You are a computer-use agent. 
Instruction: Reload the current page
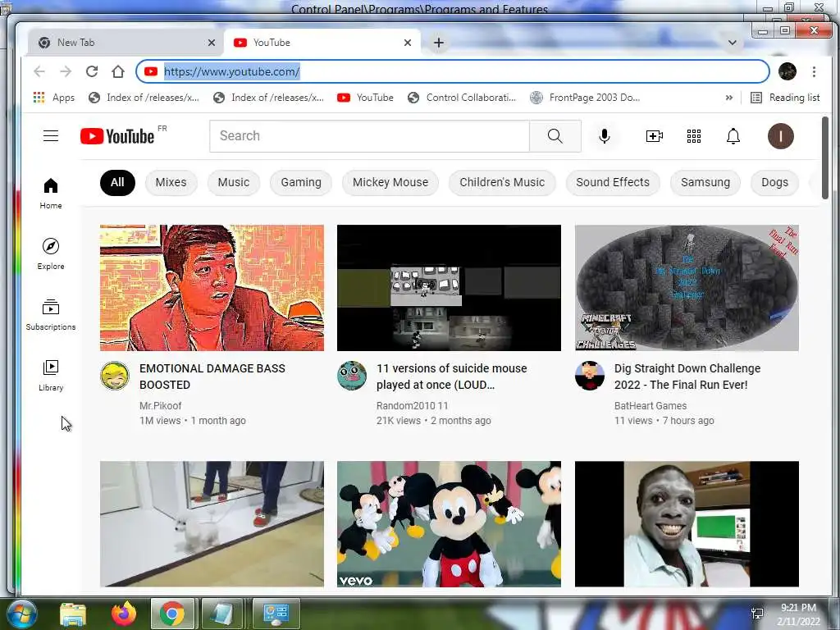(x=92, y=71)
